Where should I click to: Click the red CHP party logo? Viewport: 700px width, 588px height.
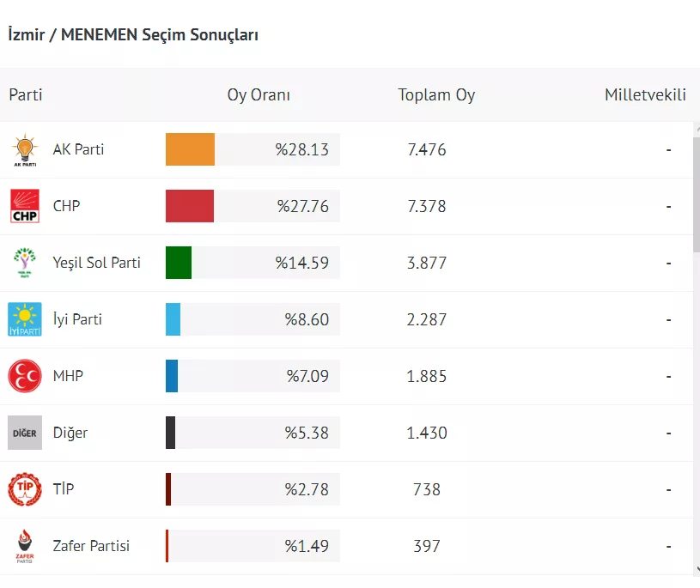point(25,206)
